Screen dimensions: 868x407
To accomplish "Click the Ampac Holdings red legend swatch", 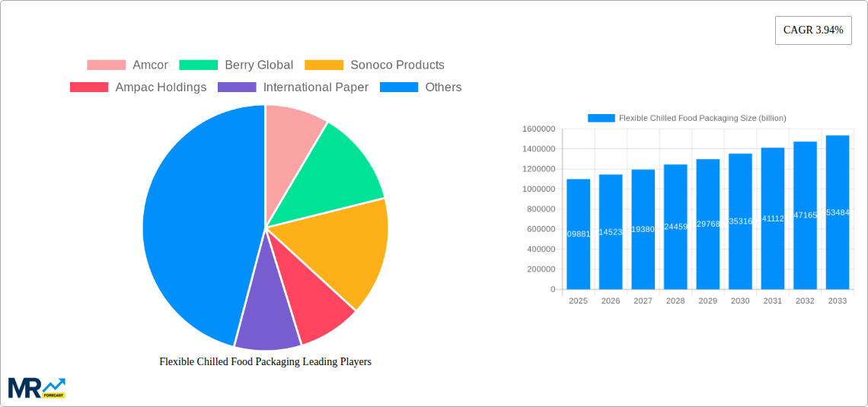I will [x=89, y=87].
